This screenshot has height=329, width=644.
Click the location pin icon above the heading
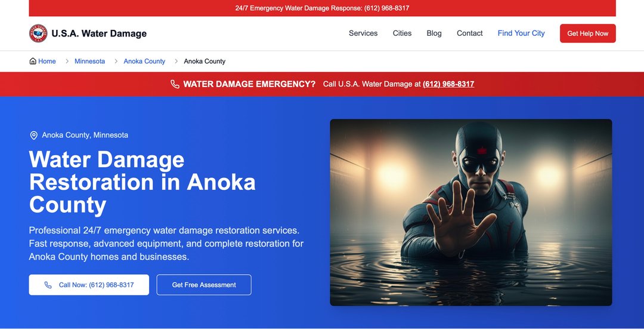point(33,136)
